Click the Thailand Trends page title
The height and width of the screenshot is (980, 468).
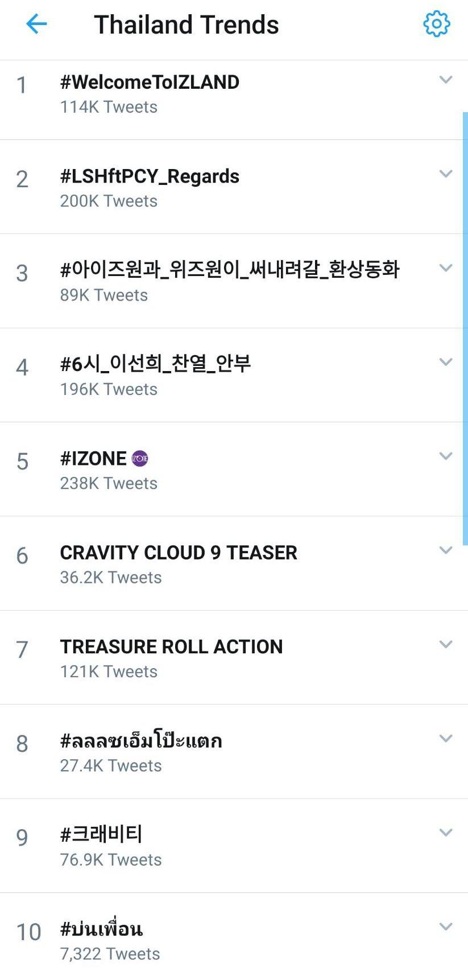coord(187,25)
